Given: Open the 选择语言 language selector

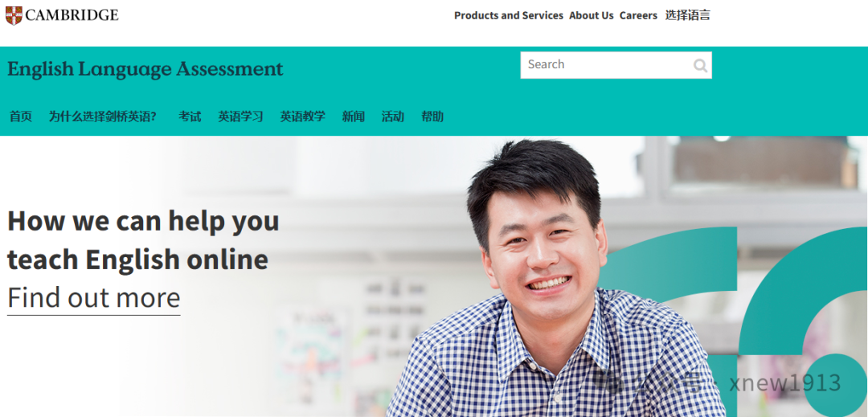Looking at the screenshot, I should coord(687,15).
